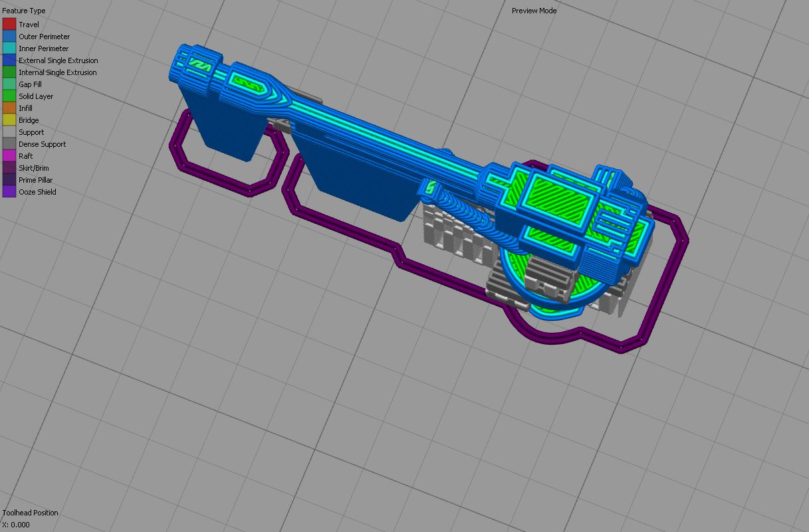Click the External Single Extrusion label
The width and height of the screenshot is (809, 532).
click(58, 60)
